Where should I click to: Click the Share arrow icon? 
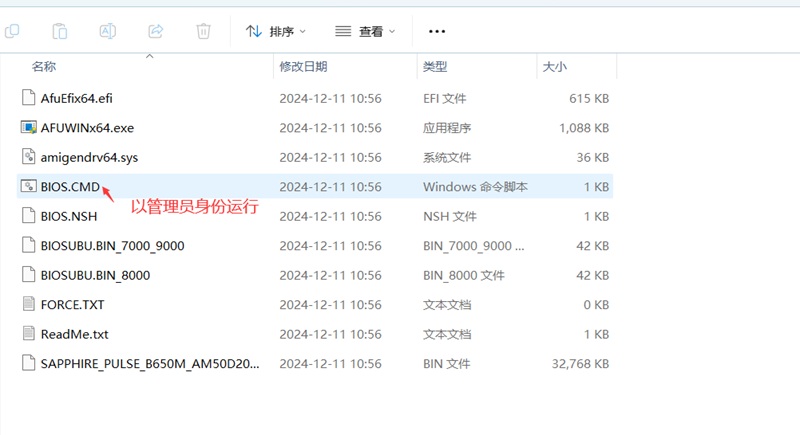click(156, 31)
